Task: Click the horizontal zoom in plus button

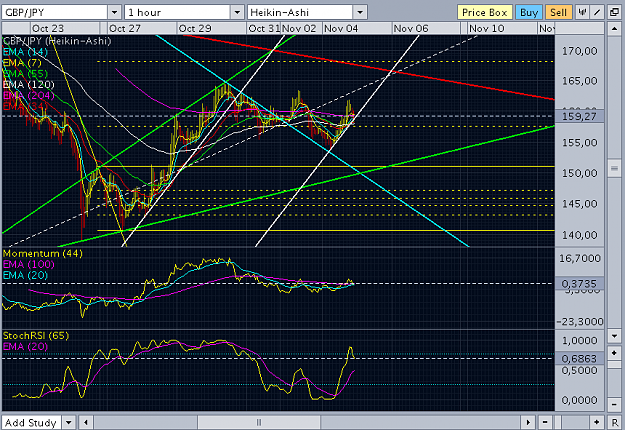Action: (x=597, y=422)
